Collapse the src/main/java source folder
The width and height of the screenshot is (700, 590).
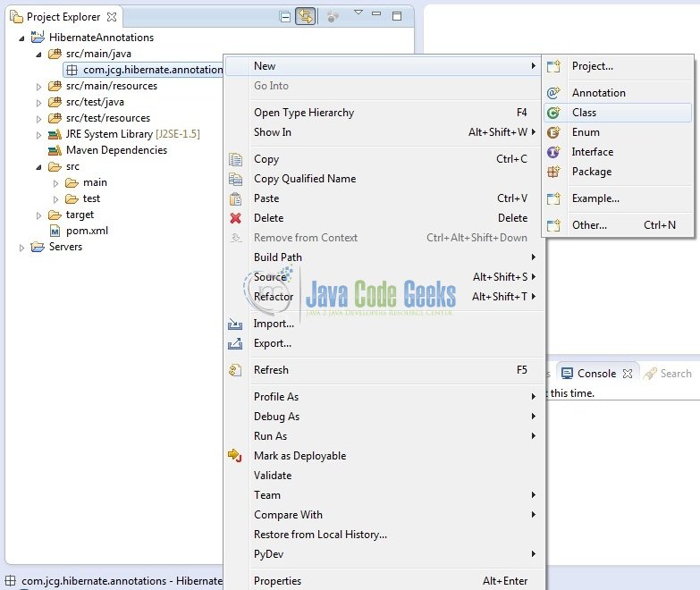(x=38, y=55)
